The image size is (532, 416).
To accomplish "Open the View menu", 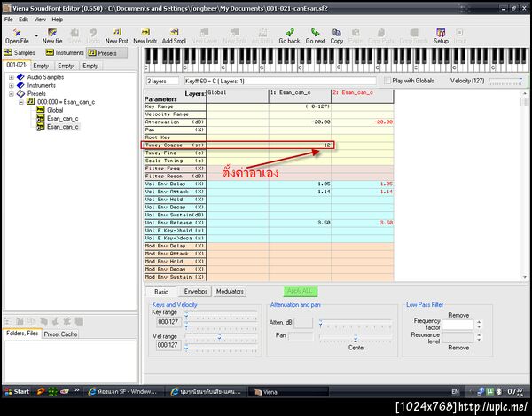I will coord(40,20).
